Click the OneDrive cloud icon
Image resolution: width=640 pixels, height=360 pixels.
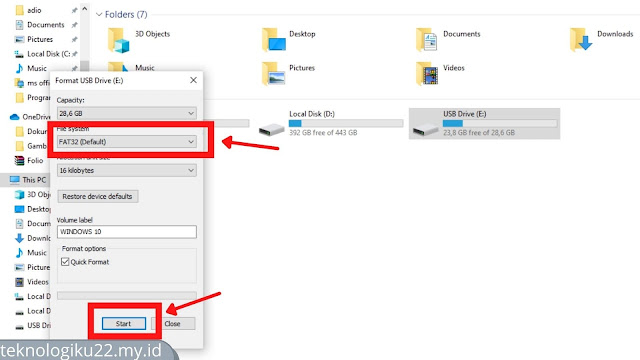click(x=14, y=117)
